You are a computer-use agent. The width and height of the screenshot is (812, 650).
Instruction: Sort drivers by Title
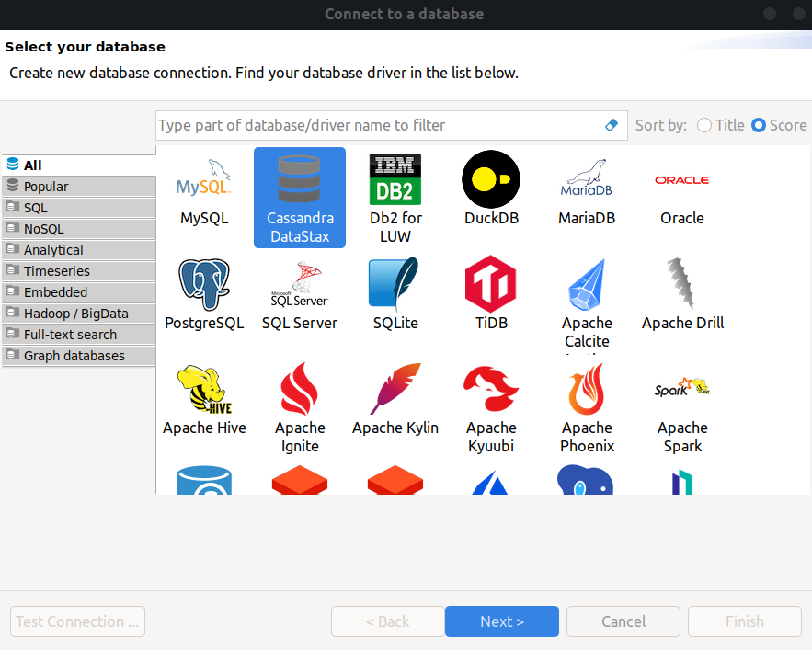704,125
